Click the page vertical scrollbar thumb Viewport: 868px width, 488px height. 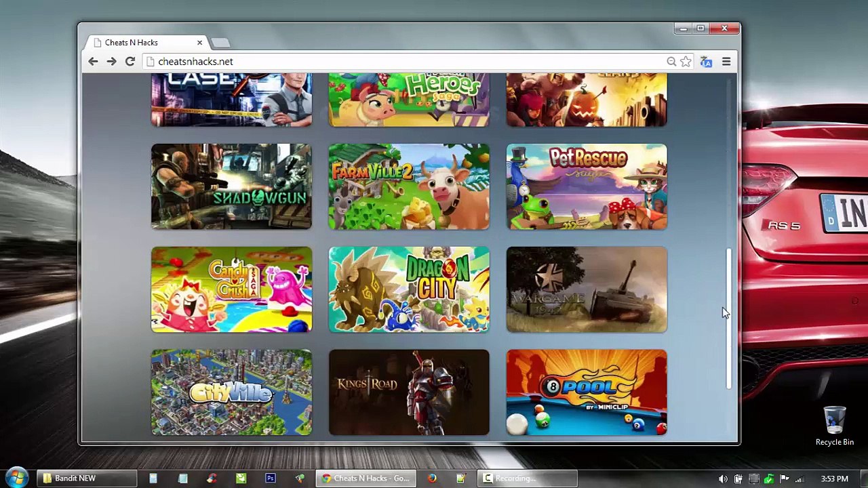[730, 319]
